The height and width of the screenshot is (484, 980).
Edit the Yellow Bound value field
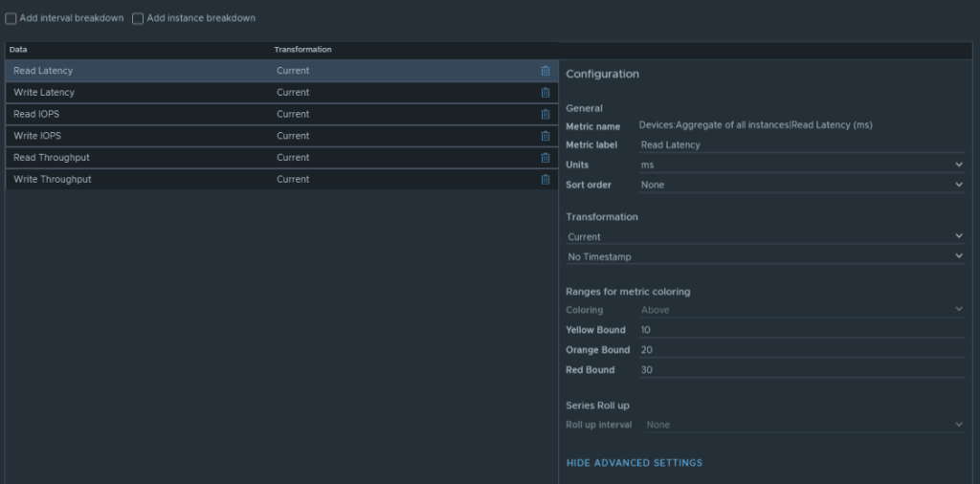tap(801, 330)
